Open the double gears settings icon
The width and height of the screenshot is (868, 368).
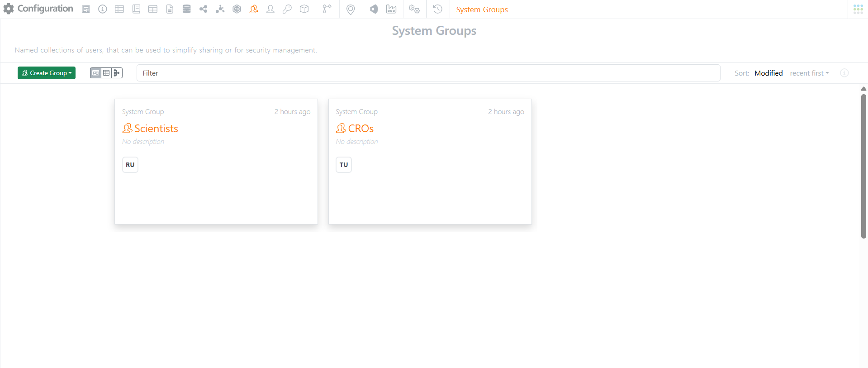coord(414,9)
